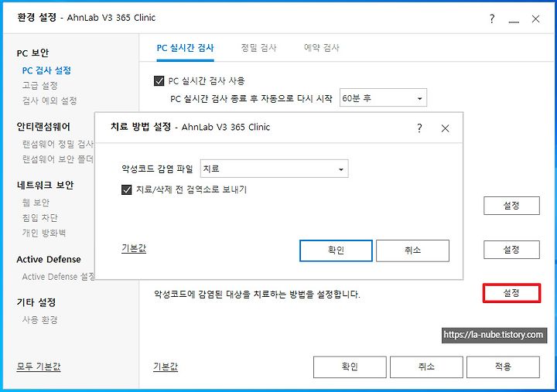557x392 pixels.
Task: Open 개인 방화벽 in sidebar
Action: pyautogui.click(x=44, y=233)
